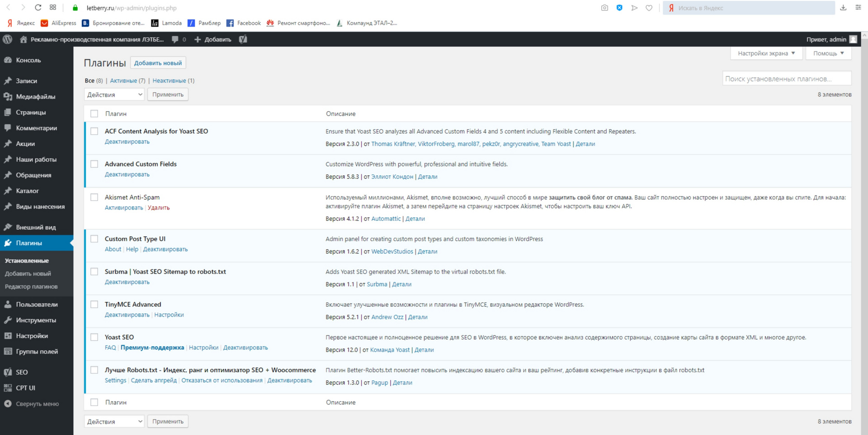The height and width of the screenshot is (435, 868).
Task: Check Yoast SEO plugin checkbox
Action: (x=94, y=337)
